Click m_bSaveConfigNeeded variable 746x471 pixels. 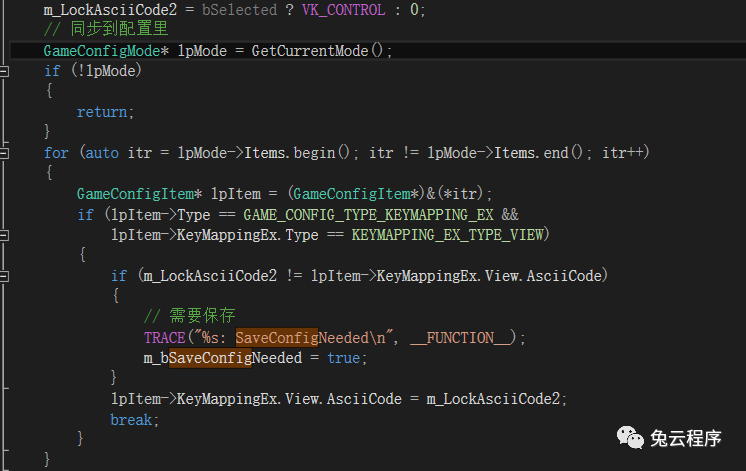pyautogui.click(x=223, y=358)
